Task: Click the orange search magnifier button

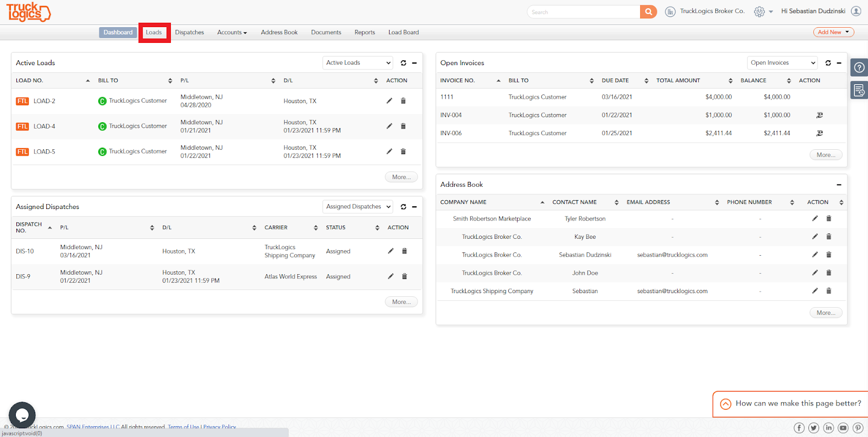Action: (x=648, y=12)
